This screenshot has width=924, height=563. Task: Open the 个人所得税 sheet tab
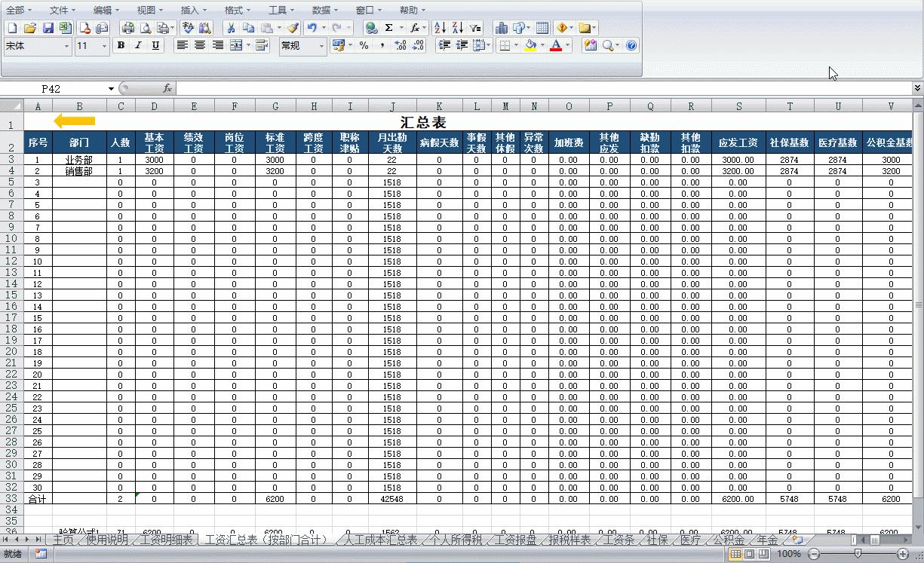tap(456, 540)
